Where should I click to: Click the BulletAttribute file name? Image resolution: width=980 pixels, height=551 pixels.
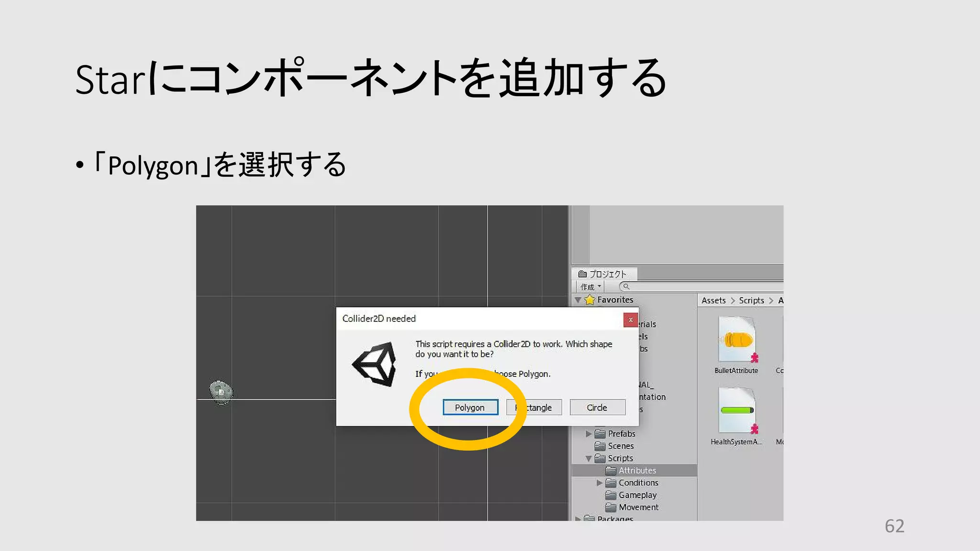pos(736,371)
